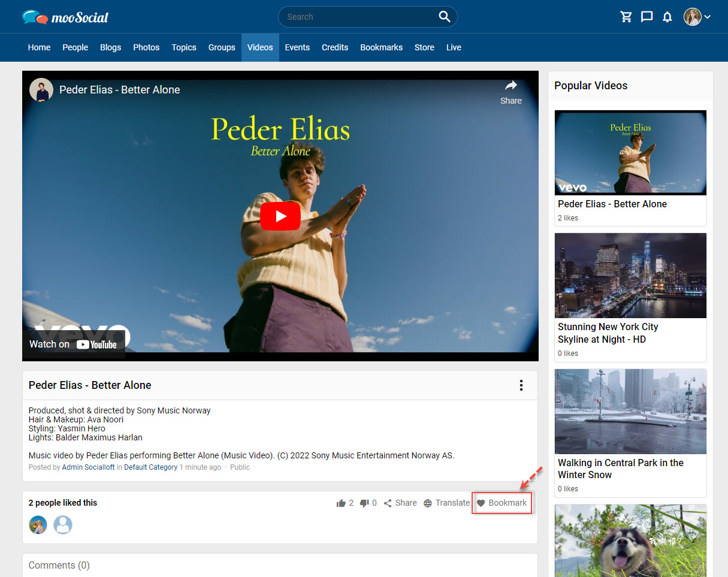Click the video title in player header

click(x=120, y=90)
